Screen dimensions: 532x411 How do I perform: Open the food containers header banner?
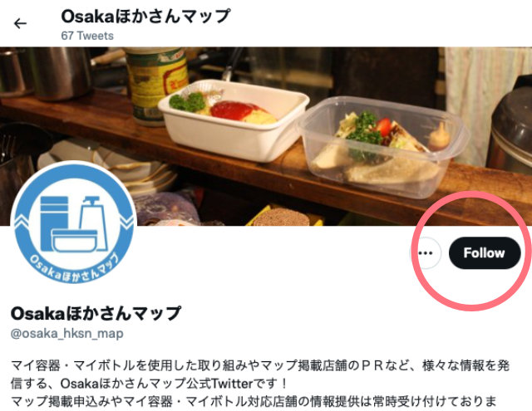(266, 136)
